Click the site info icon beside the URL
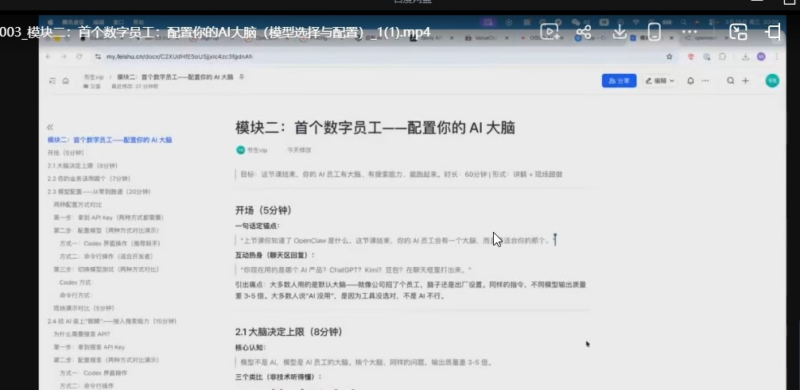This screenshot has height=390, width=800. pyautogui.click(x=97, y=57)
